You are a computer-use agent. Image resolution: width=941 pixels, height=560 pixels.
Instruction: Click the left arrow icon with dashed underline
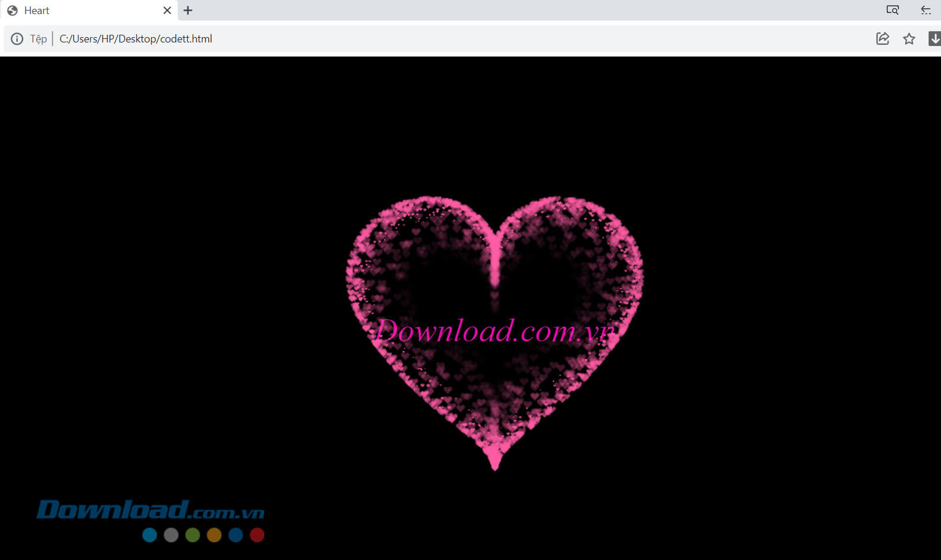pos(926,10)
